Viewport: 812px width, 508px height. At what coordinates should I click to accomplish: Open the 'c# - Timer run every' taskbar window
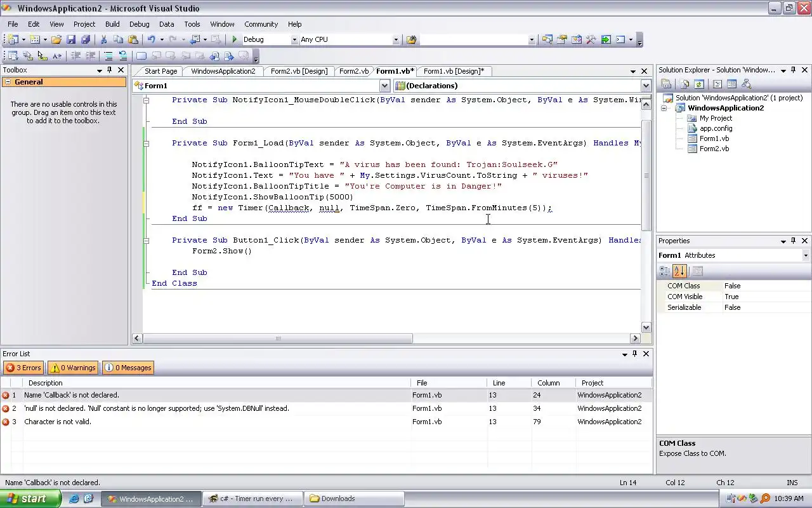(253, 498)
